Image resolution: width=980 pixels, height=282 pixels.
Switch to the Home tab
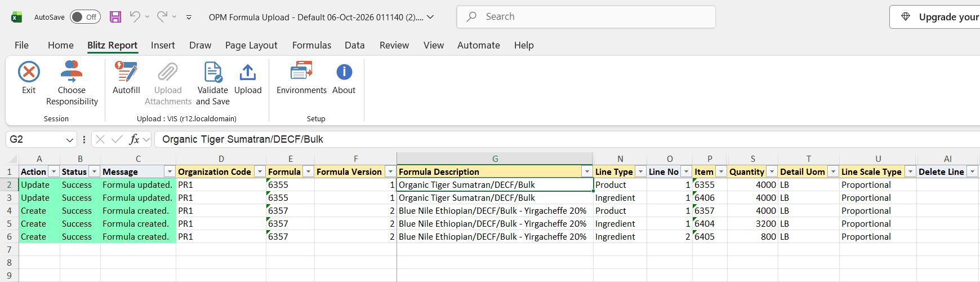point(61,45)
